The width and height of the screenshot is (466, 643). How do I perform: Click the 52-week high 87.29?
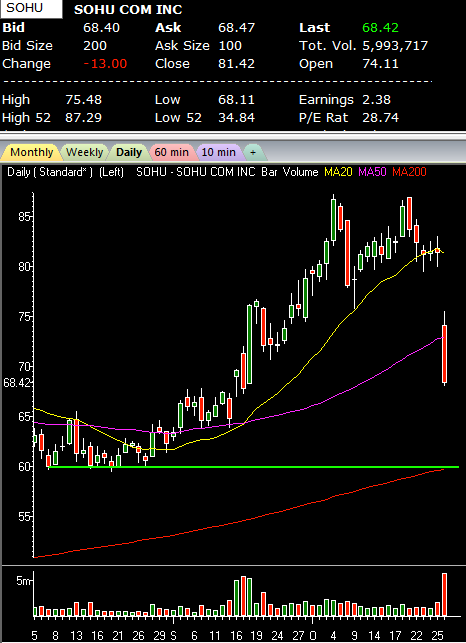tap(83, 118)
